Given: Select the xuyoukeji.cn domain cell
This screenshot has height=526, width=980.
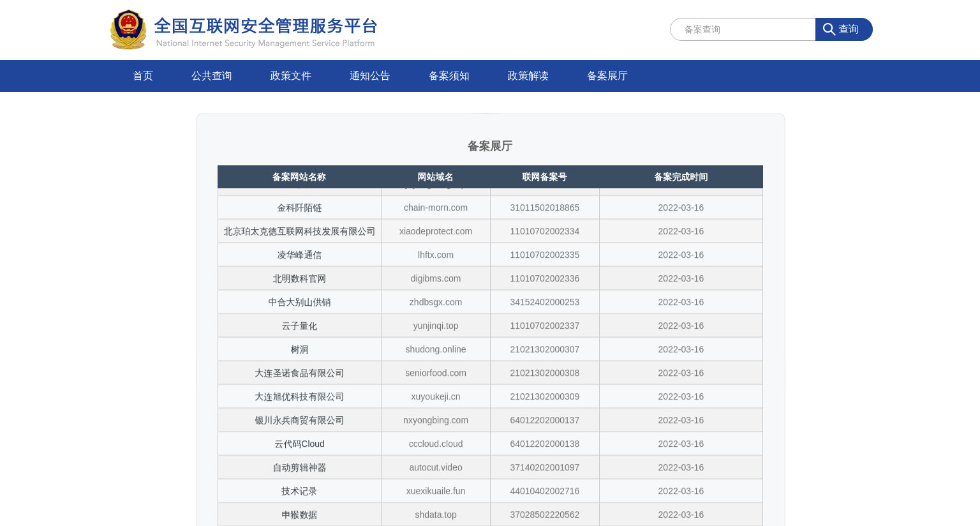Looking at the screenshot, I should 436,396.
